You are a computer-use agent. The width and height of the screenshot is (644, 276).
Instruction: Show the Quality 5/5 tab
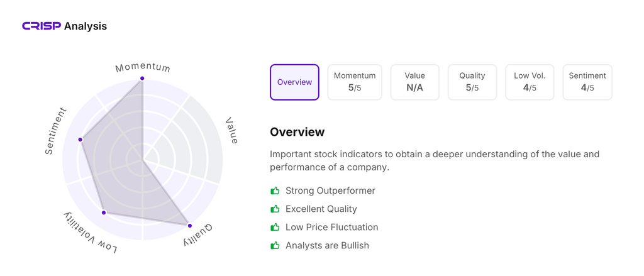tap(472, 82)
